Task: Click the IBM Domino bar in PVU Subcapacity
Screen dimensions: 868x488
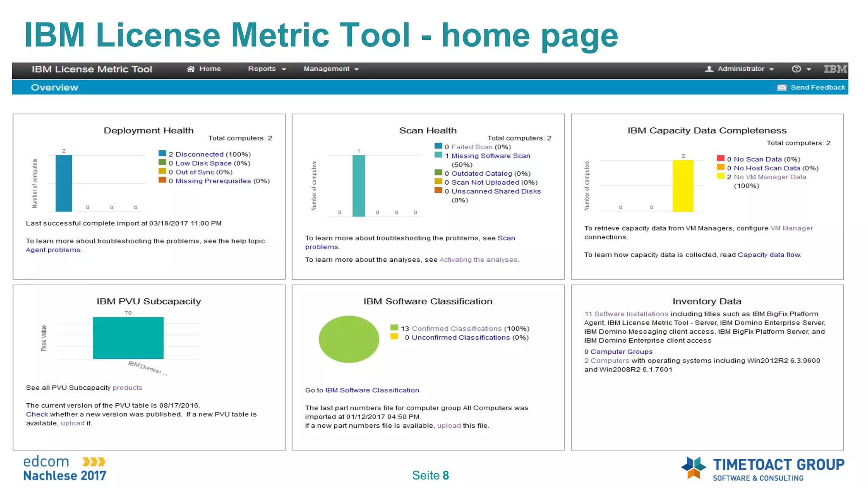Action: (128, 338)
